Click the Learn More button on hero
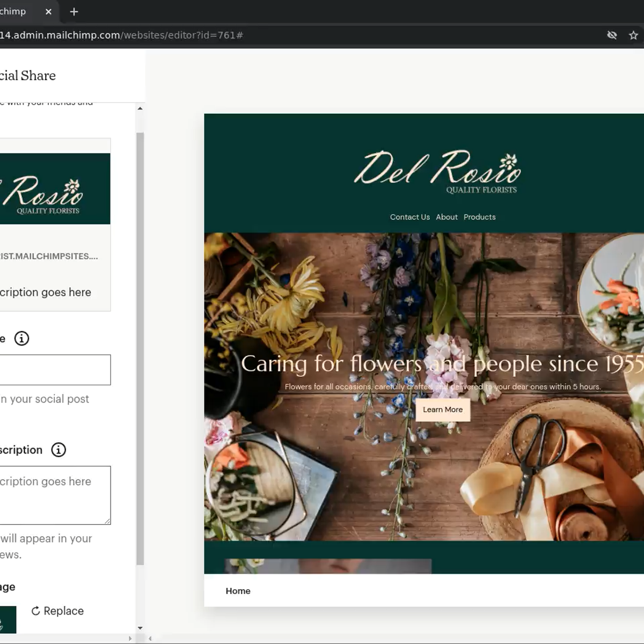Screen dimensions: 644x644 [x=443, y=409]
